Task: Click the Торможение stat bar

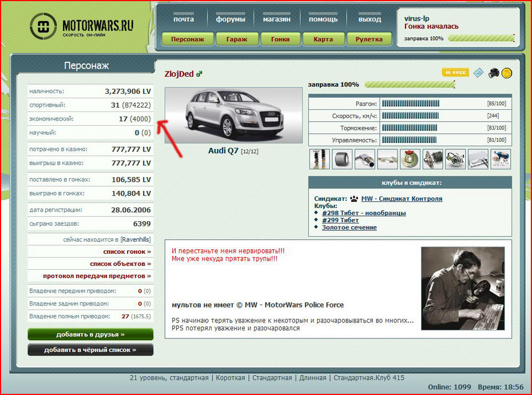Action: point(410,128)
